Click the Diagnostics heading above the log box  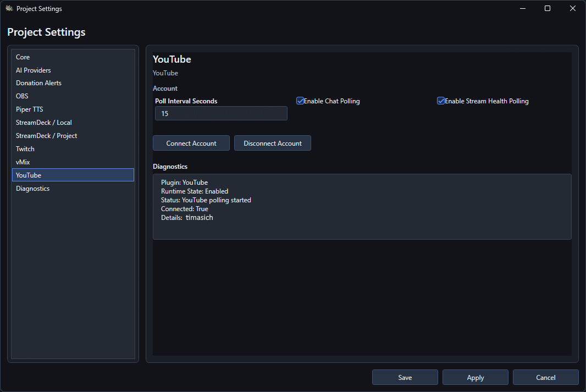tap(170, 166)
